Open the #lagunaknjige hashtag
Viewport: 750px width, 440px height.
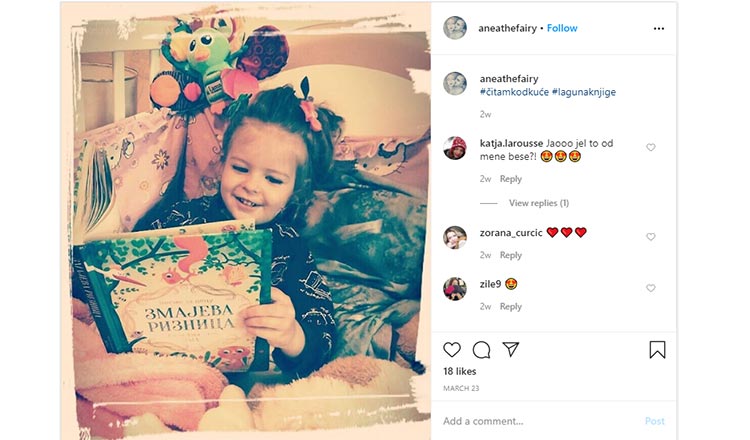(x=584, y=92)
